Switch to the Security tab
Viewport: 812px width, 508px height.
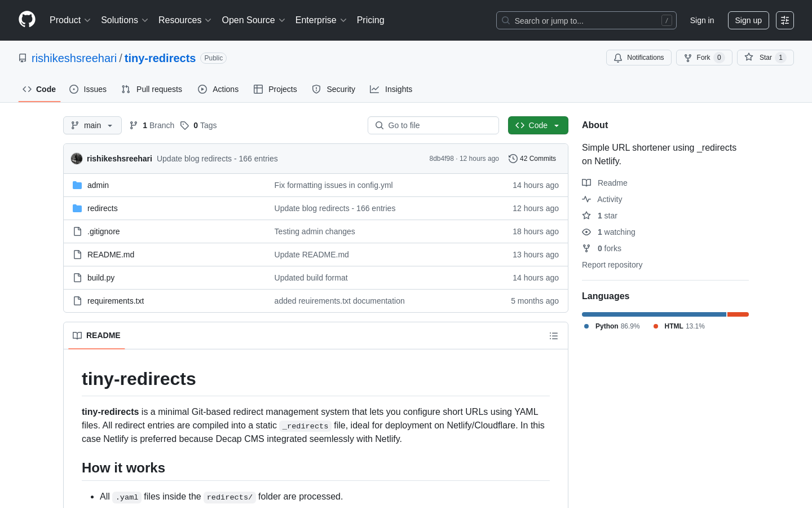[334, 89]
